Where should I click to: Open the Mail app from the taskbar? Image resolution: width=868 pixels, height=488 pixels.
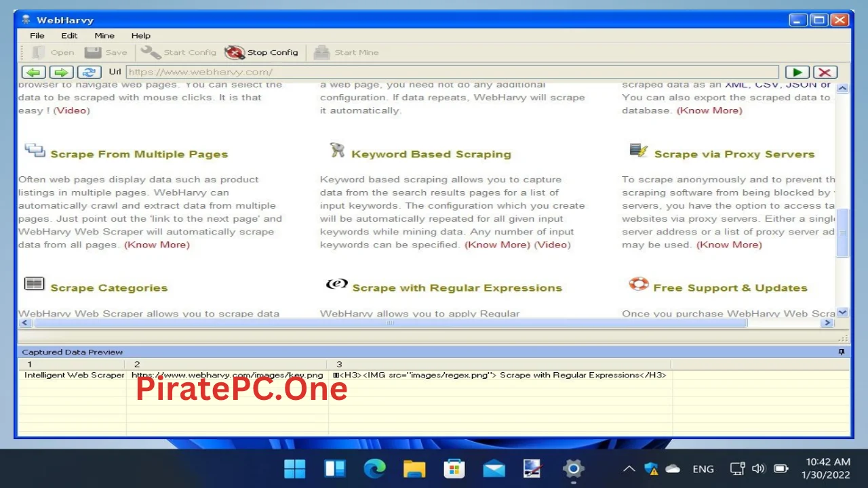[x=494, y=468]
